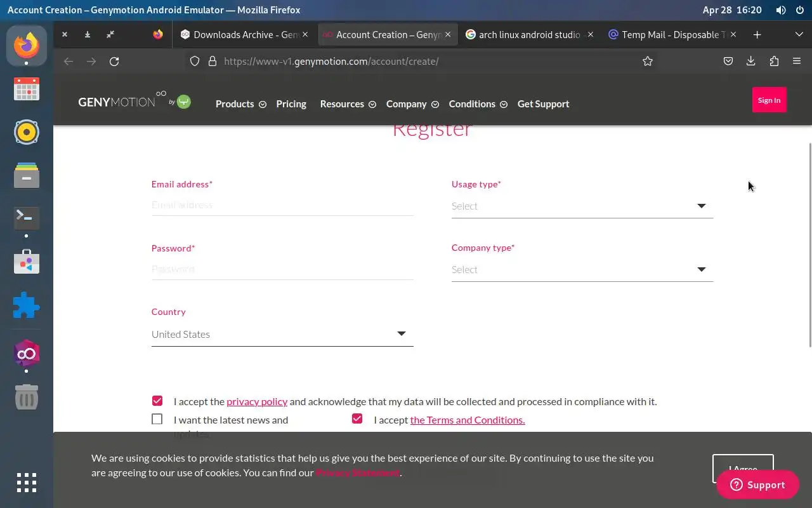Image resolution: width=812 pixels, height=508 pixels.
Task: Open the Company type dropdown
Action: point(582,269)
